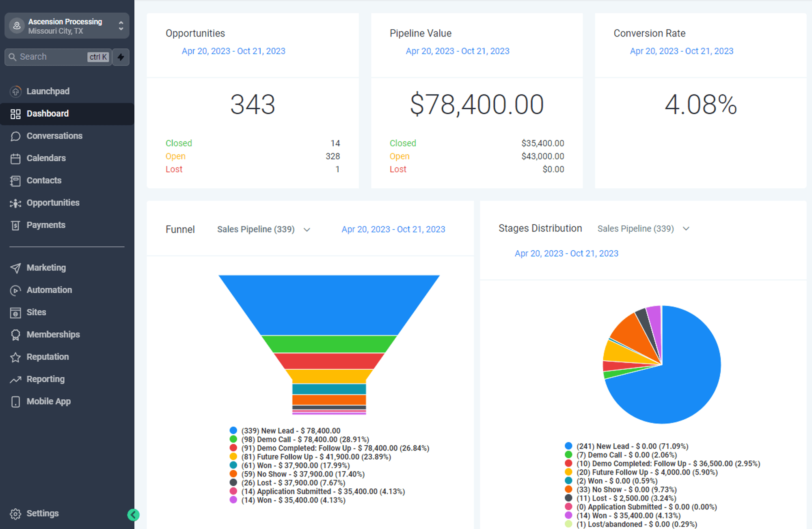Open Conversations chat bubble icon
Viewport: 812px width, 529px height.
pos(15,136)
